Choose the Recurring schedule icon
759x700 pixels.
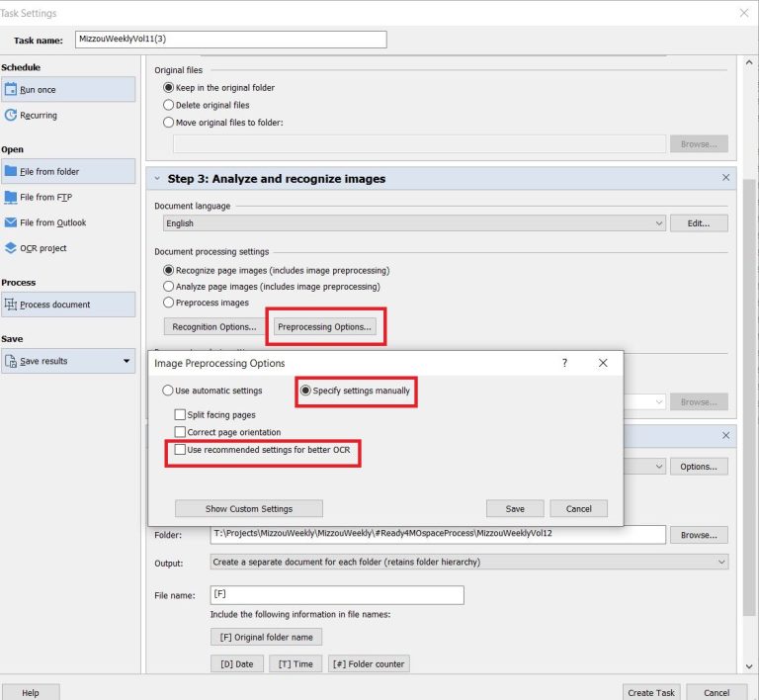[12, 116]
